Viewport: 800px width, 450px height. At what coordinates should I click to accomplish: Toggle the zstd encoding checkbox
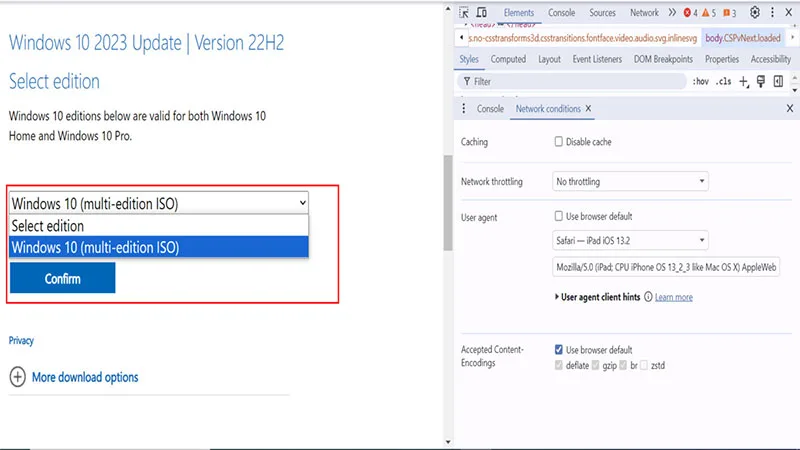pos(644,365)
